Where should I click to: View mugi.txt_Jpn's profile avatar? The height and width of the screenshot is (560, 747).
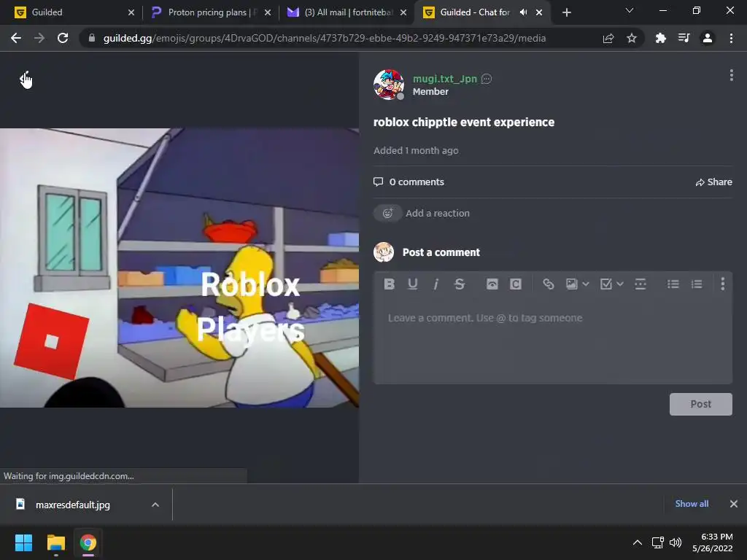coord(389,85)
